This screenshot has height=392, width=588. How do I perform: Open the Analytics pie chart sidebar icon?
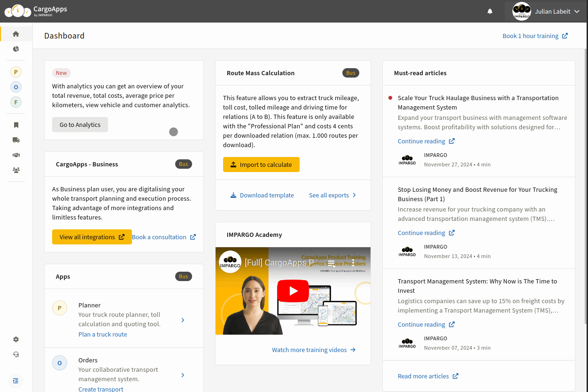[x=16, y=49]
